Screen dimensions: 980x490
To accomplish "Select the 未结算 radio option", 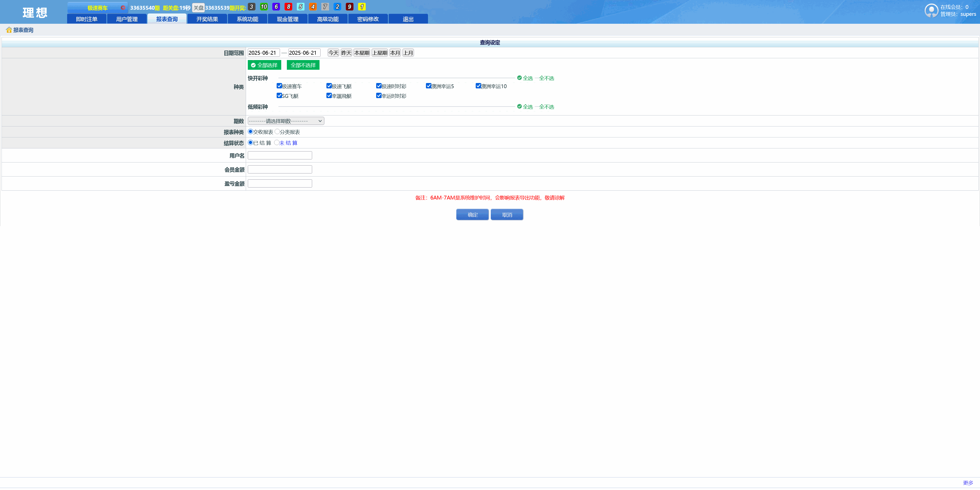I will (277, 143).
